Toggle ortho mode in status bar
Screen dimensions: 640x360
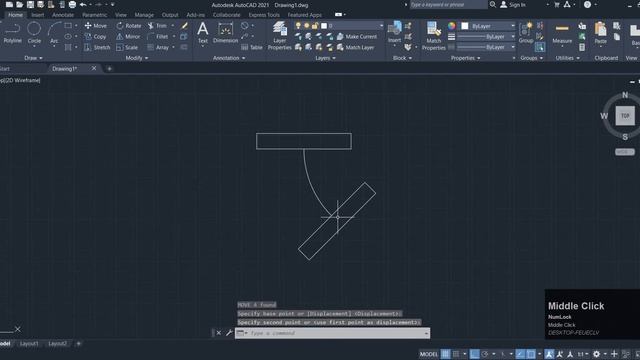tap(474, 354)
